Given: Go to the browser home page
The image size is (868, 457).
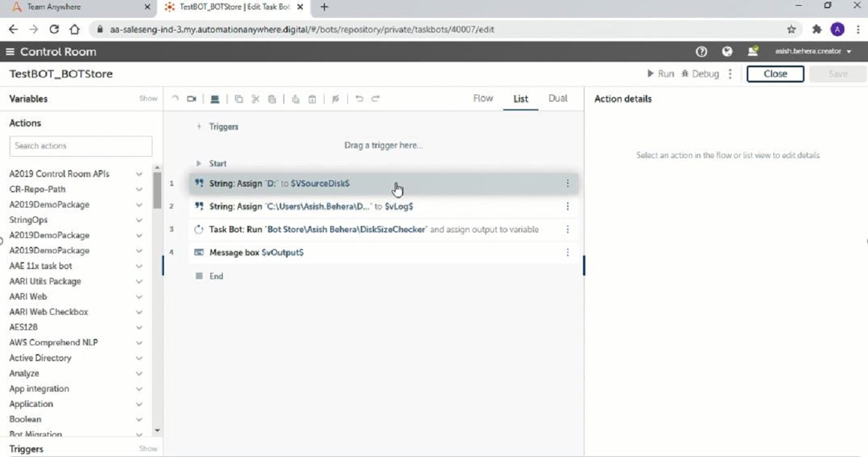Looking at the screenshot, I should click(74, 29).
